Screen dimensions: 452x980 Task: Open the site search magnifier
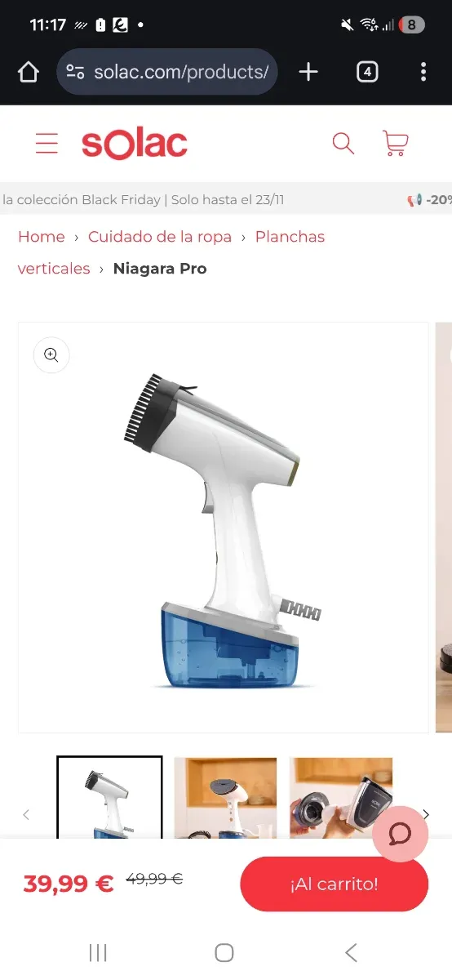click(343, 144)
